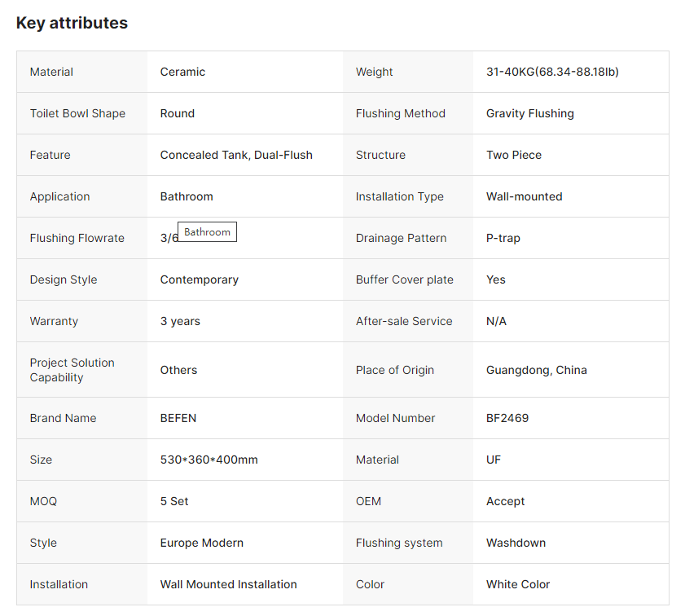Click the Key attributes heading
Screen dimensions: 685x616
[72, 23]
